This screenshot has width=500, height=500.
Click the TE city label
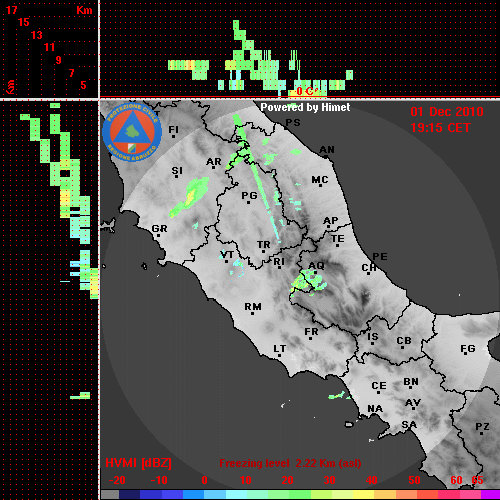(338, 239)
